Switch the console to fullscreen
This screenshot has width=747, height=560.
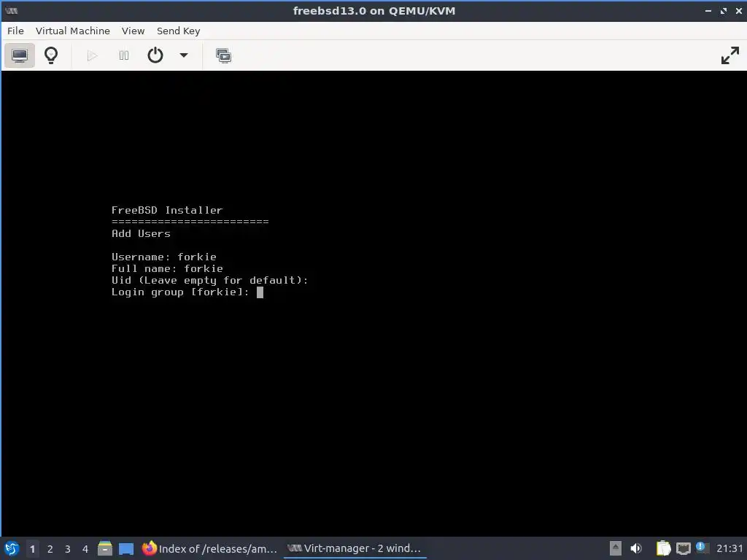click(729, 55)
